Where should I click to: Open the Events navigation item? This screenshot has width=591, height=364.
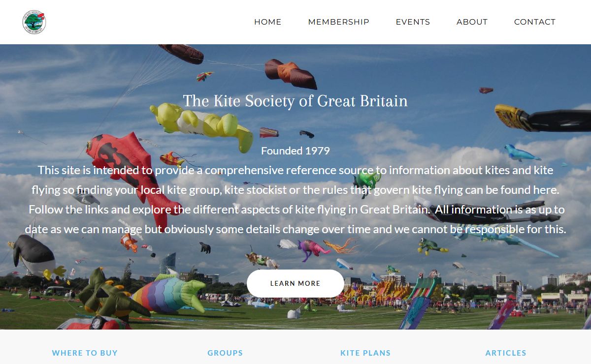(413, 22)
